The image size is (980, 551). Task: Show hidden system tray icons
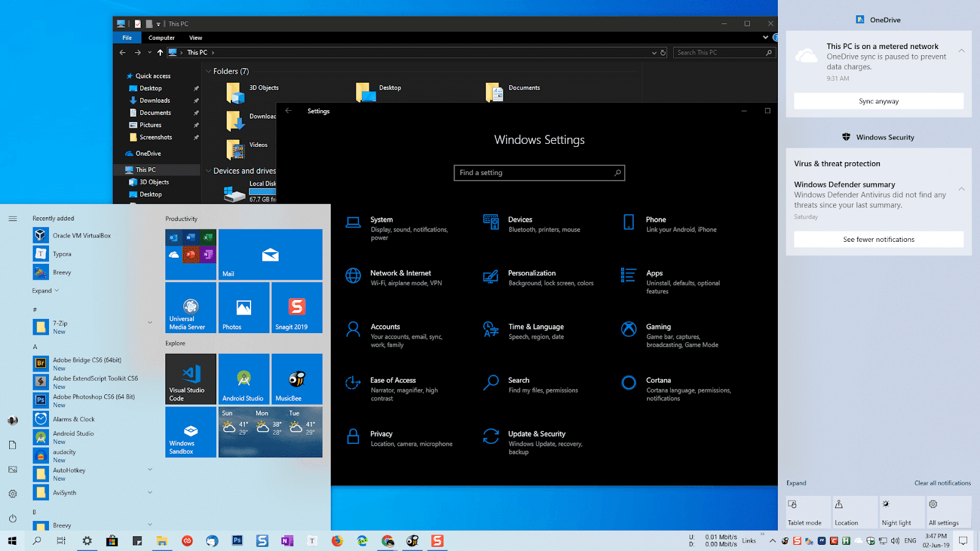coord(772,541)
